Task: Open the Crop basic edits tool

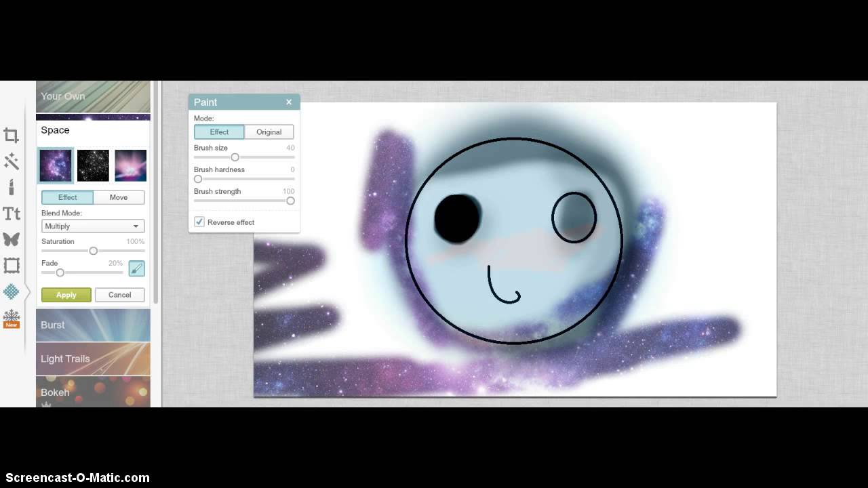Action: click(12, 135)
